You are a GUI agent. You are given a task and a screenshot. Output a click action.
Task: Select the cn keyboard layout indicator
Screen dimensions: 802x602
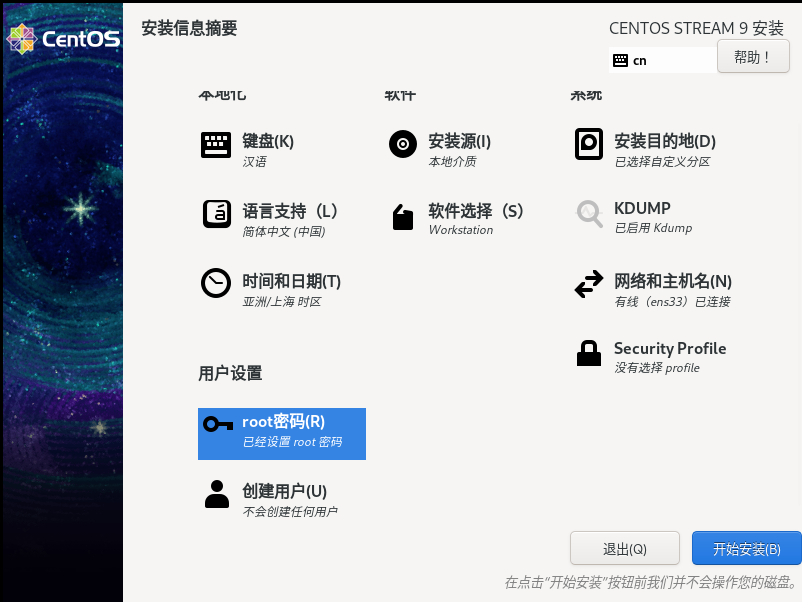(662, 60)
